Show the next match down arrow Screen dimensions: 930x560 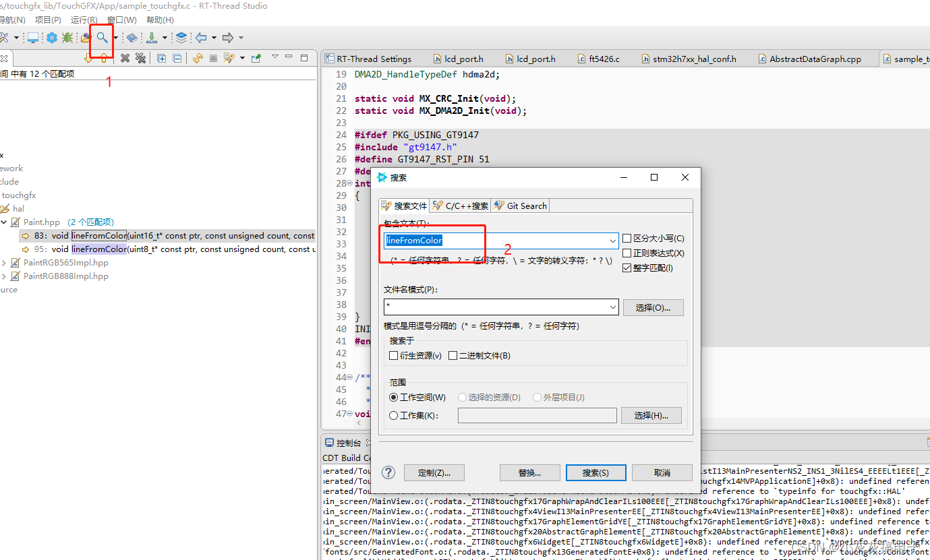click(88, 59)
